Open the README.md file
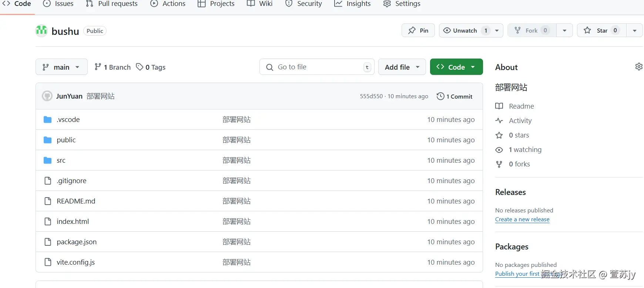644x288 pixels. (x=76, y=201)
